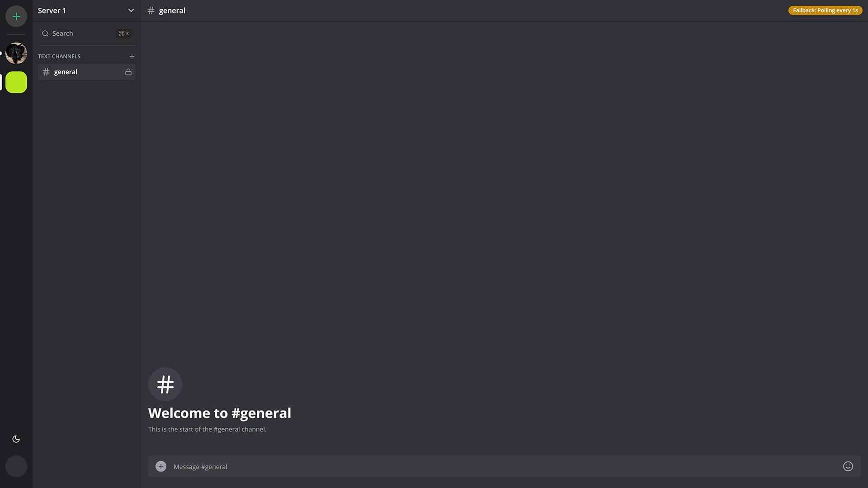Open your profile avatar at the bottom left
Screen dimensions: 868x488
(16, 466)
